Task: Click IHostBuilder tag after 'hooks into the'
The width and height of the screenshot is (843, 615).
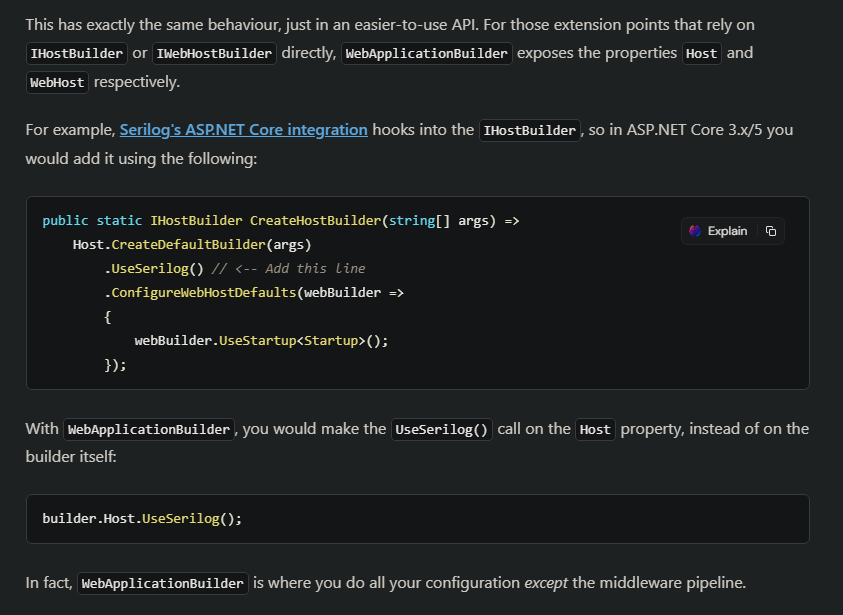Action: (530, 130)
